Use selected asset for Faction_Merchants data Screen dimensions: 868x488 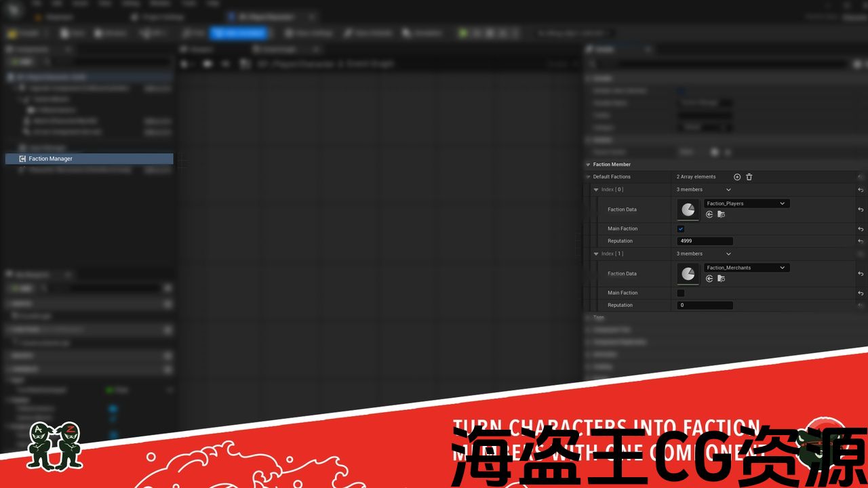(x=709, y=279)
